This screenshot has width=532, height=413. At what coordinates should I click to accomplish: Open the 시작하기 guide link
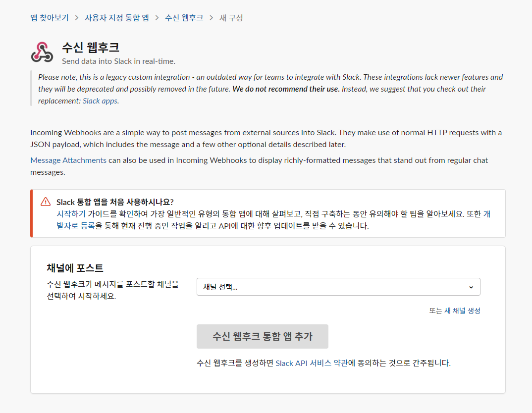[x=71, y=214]
